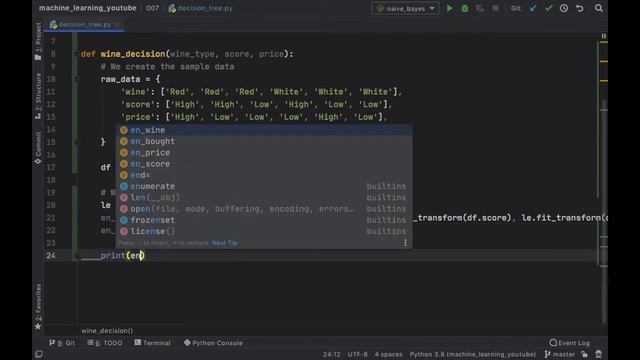
Task: Run with coverage icon in toolbar
Action: 480,8
